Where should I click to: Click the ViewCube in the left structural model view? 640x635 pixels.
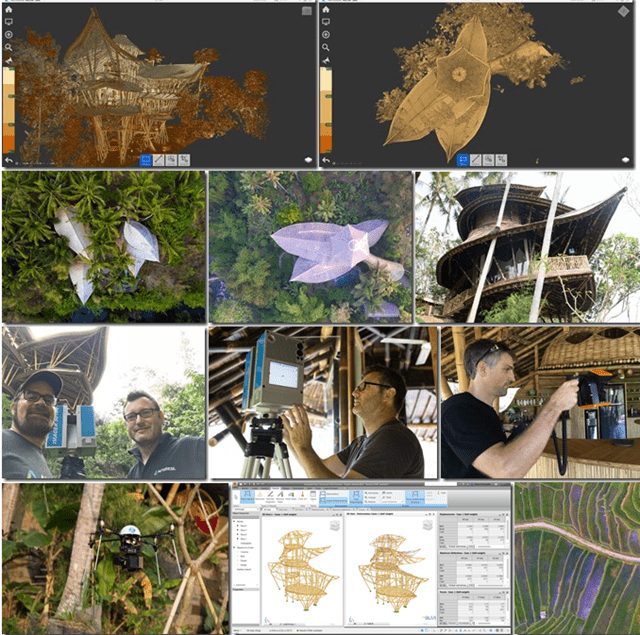(x=334, y=525)
